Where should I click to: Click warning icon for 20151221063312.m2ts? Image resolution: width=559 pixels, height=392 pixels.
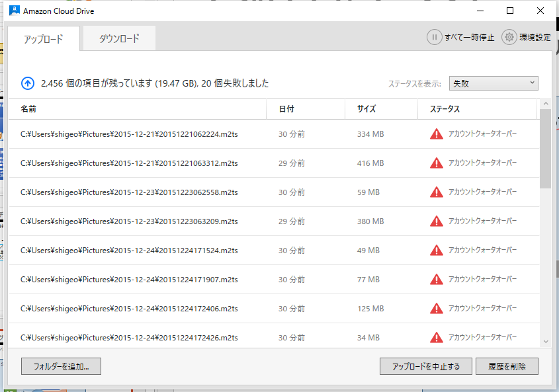(x=437, y=163)
